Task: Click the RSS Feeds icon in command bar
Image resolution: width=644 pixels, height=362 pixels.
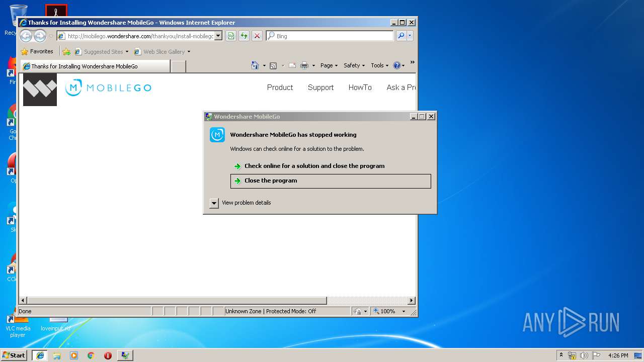Action: [273, 65]
